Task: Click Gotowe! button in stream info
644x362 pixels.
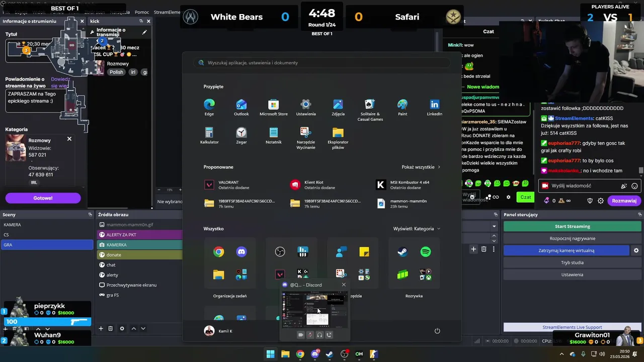Action: [43, 198]
